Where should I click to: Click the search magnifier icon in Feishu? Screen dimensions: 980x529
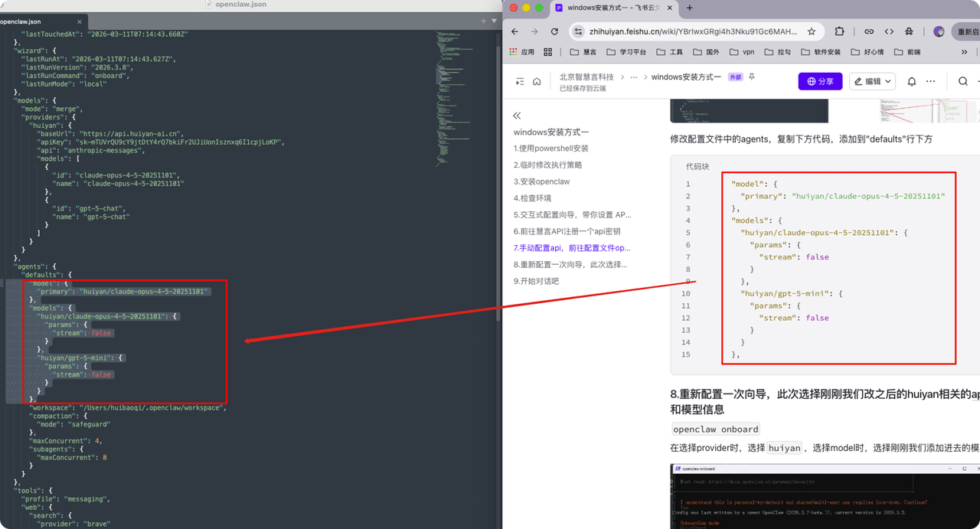tap(962, 81)
